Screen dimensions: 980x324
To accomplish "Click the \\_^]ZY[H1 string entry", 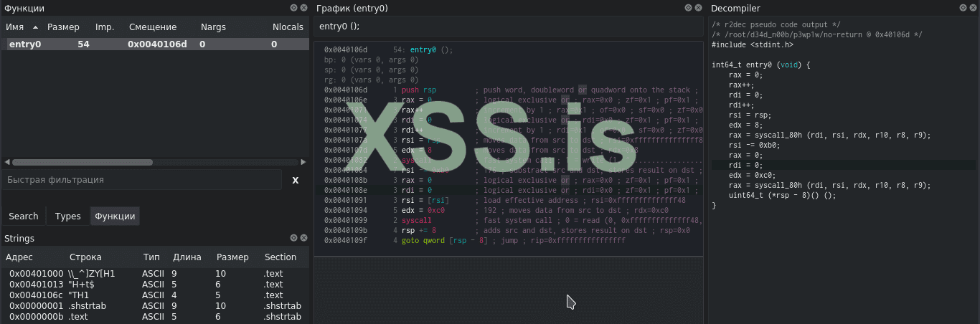I will pos(91,274).
